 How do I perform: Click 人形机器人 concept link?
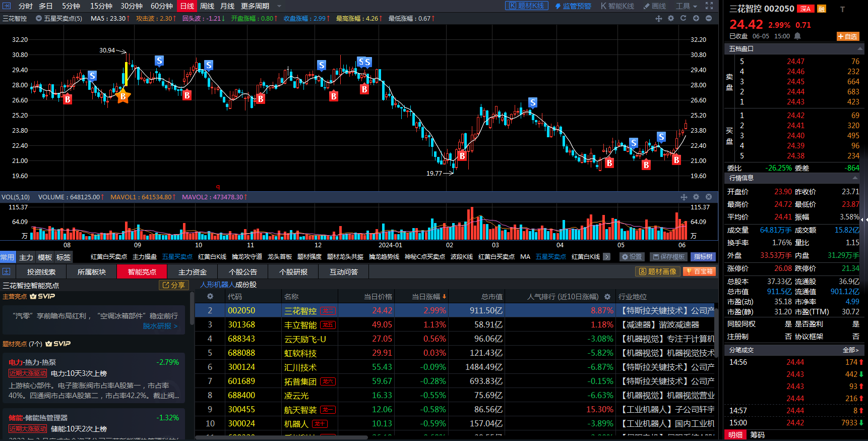tap(217, 285)
